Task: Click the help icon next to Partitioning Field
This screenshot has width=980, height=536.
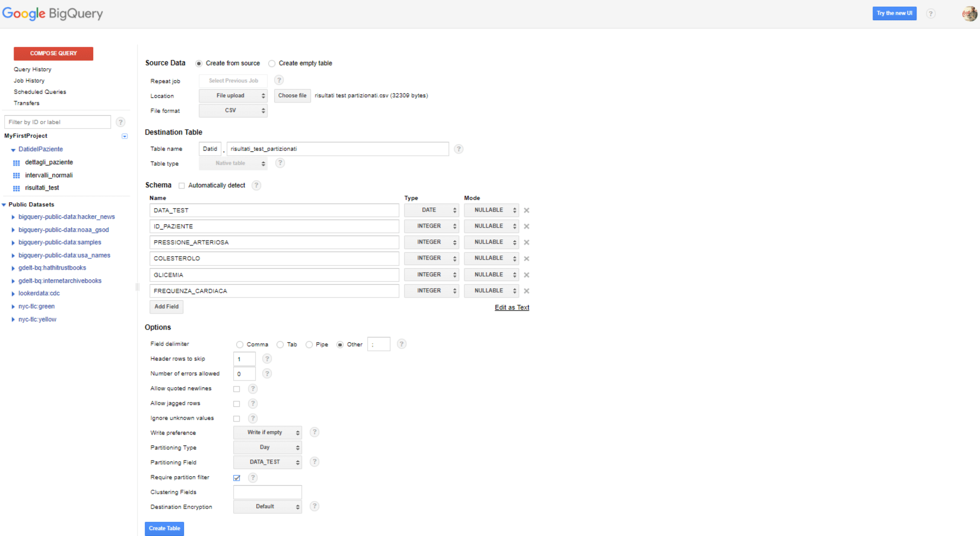Action: click(x=314, y=462)
